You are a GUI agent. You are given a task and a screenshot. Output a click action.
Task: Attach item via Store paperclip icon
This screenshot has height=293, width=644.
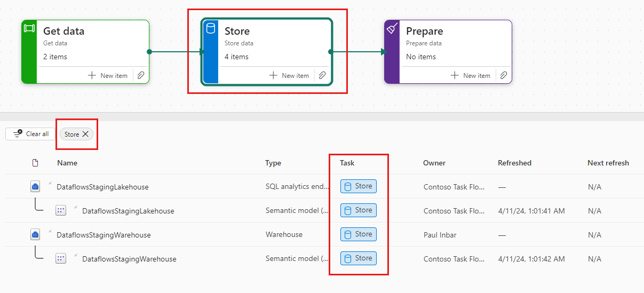pyautogui.click(x=322, y=75)
